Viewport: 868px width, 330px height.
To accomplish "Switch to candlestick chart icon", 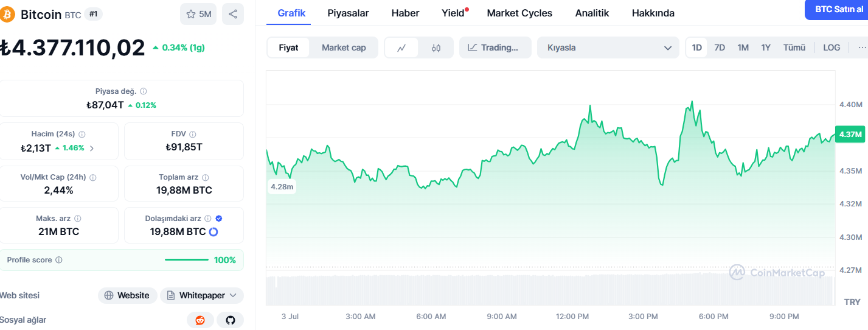I will (x=436, y=47).
